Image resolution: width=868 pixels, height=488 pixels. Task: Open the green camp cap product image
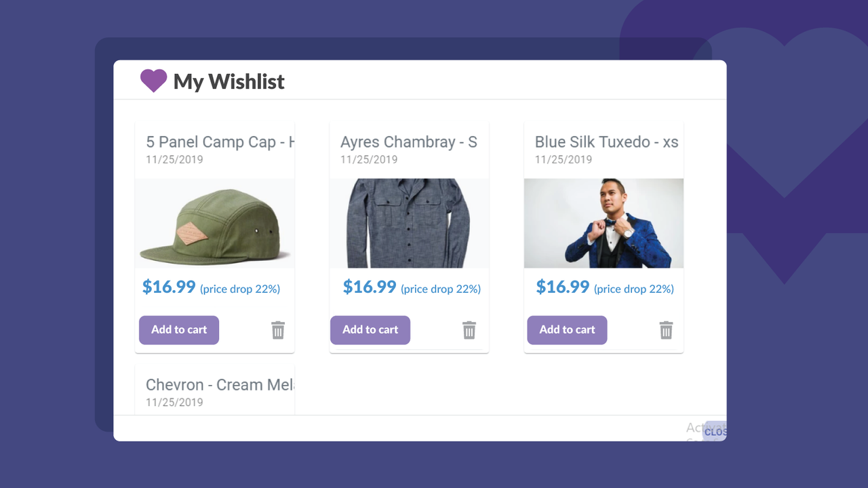coord(214,223)
